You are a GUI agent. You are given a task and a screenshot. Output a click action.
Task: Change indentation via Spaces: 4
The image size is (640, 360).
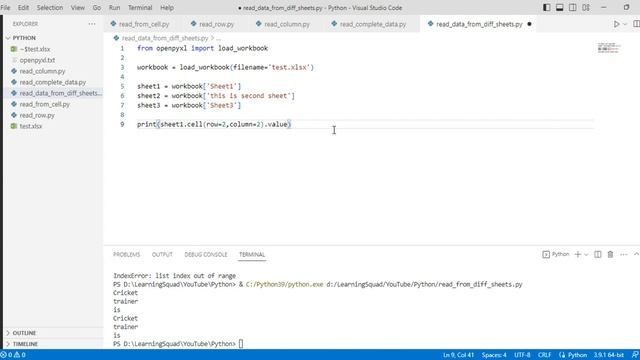pyautogui.click(x=494, y=355)
